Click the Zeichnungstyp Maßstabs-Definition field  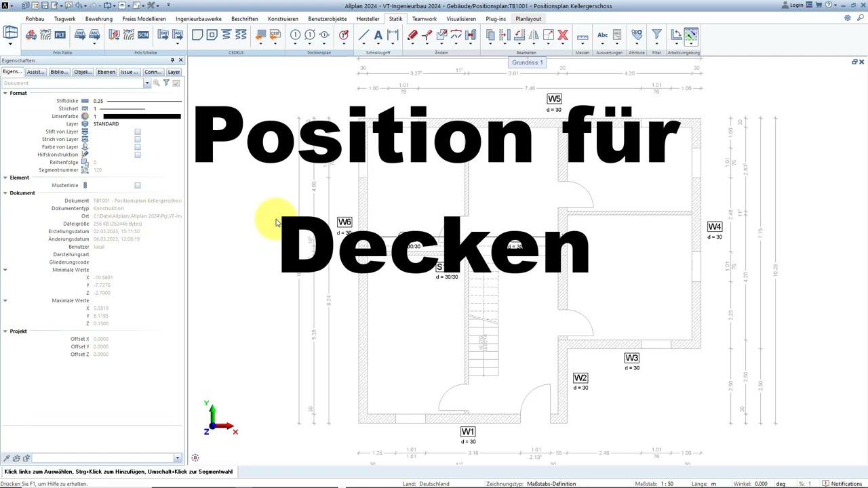551,484
